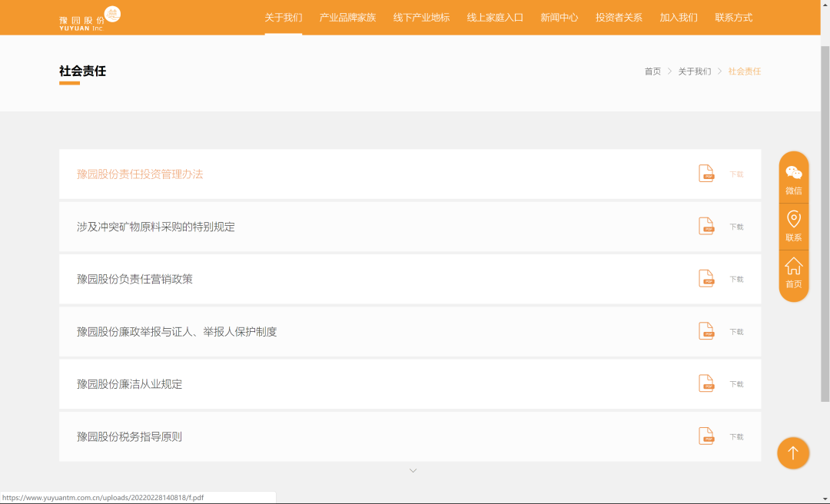Go to 新闻中心 in navigation

[x=559, y=18]
